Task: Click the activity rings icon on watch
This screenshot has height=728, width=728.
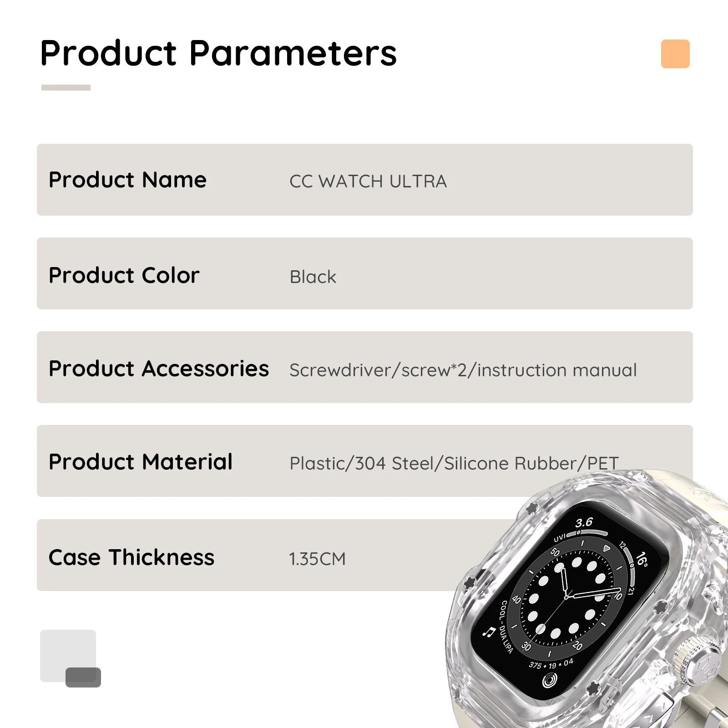Action: click(x=550, y=680)
